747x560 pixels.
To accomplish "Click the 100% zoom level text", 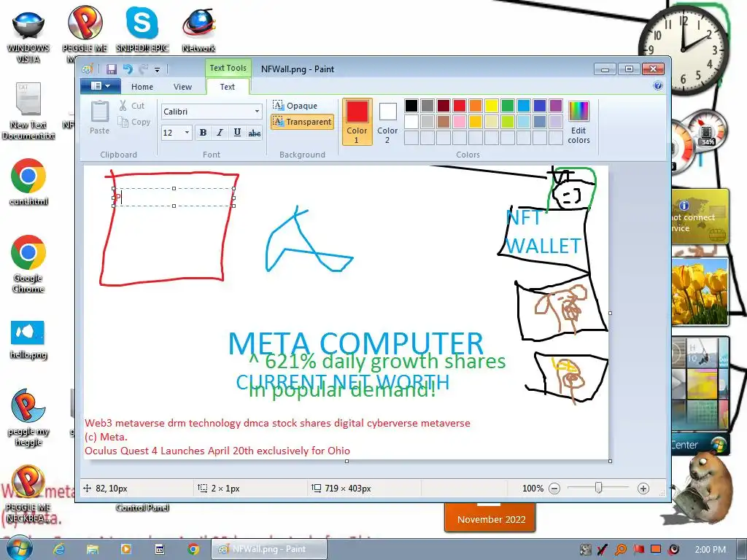I will tap(533, 488).
